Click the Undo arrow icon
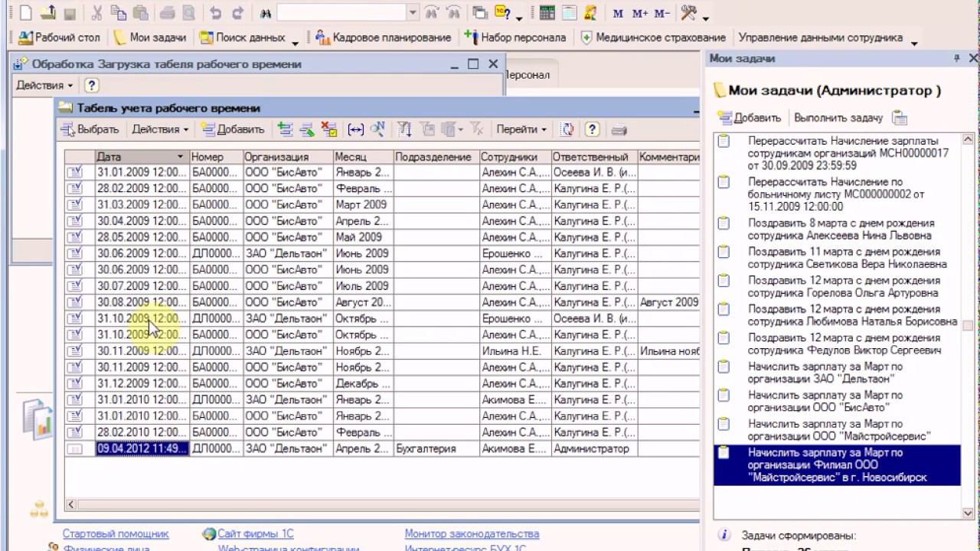980x551 pixels. 216,13
